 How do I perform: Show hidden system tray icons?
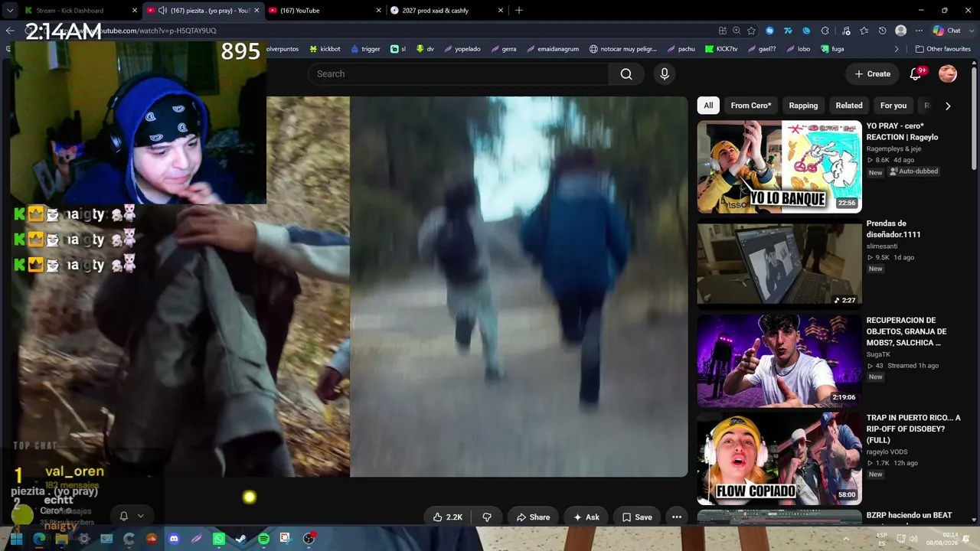click(x=846, y=539)
